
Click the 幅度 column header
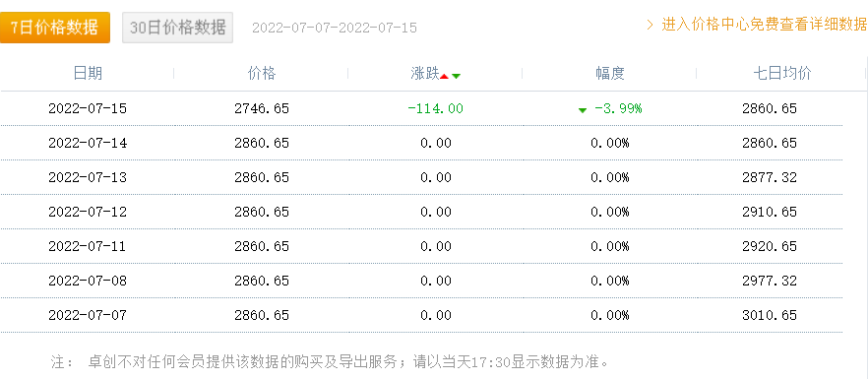pyautogui.click(x=609, y=73)
